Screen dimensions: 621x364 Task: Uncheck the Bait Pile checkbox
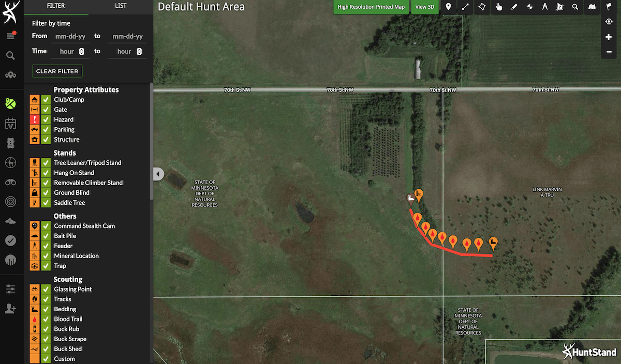[46, 236]
